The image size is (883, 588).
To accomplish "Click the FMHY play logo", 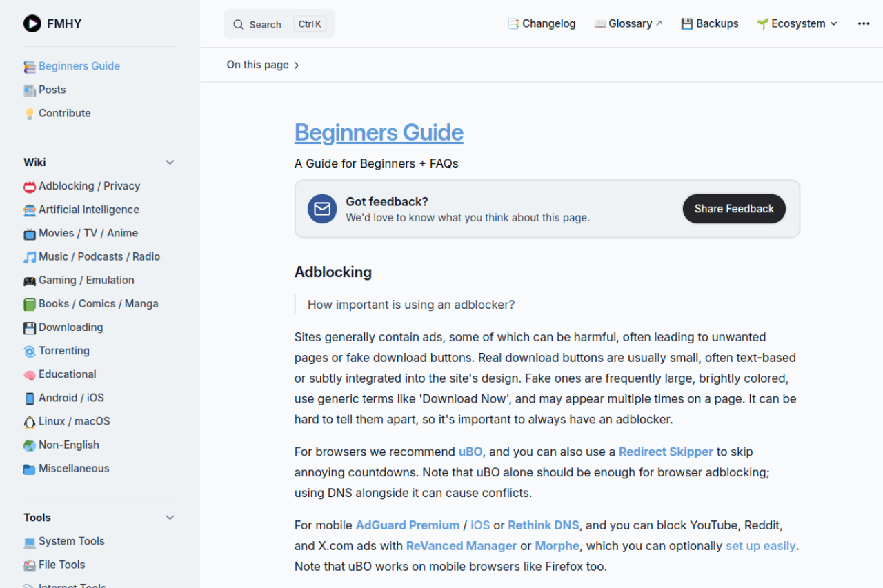I will coord(32,23).
